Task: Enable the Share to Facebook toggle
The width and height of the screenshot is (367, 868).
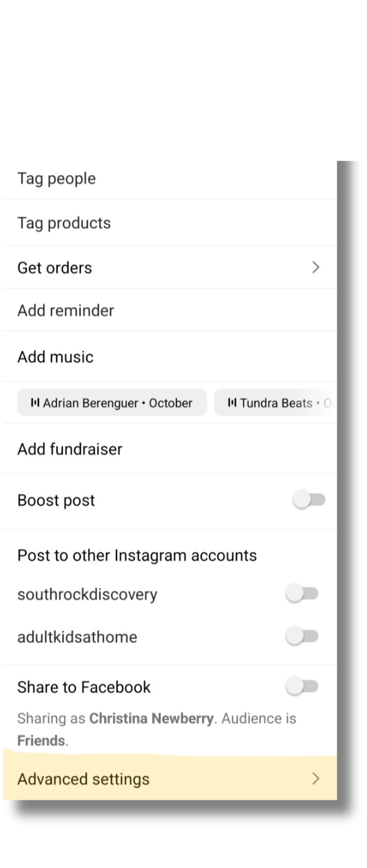Action: (x=302, y=687)
